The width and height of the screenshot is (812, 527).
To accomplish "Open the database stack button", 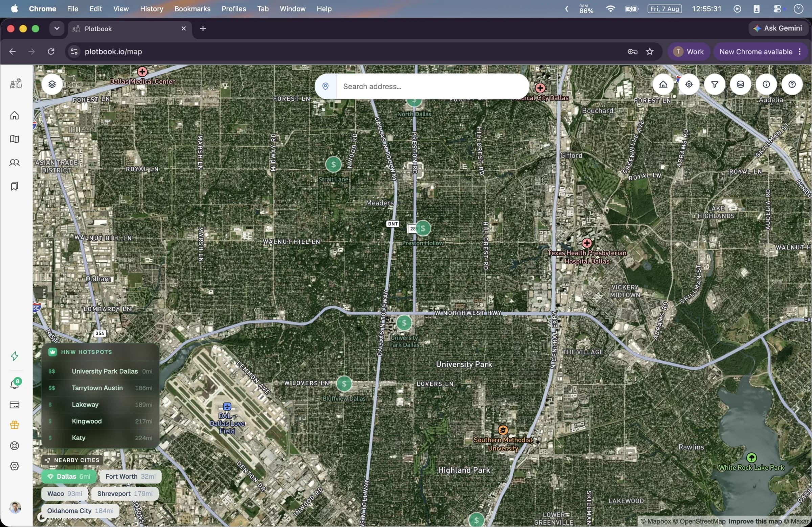I will click(740, 84).
